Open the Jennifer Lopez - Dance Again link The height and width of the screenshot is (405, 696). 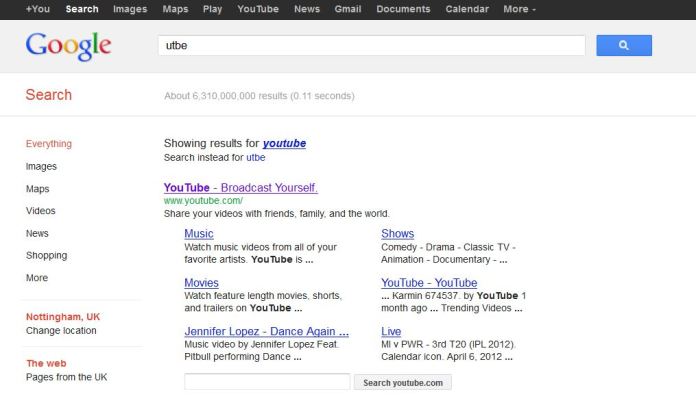coord(266,331)
